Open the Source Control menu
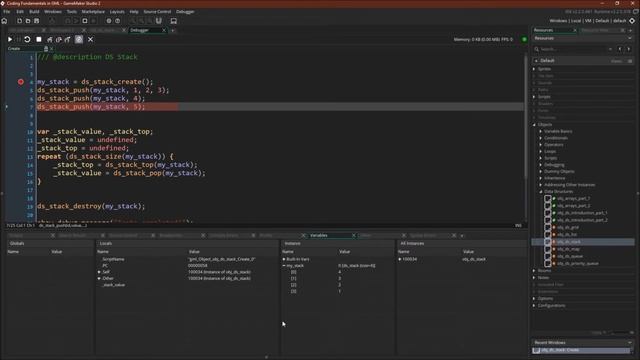Viewport: 640px width, 360px height. pyautogui.click(x=157, y=12)
